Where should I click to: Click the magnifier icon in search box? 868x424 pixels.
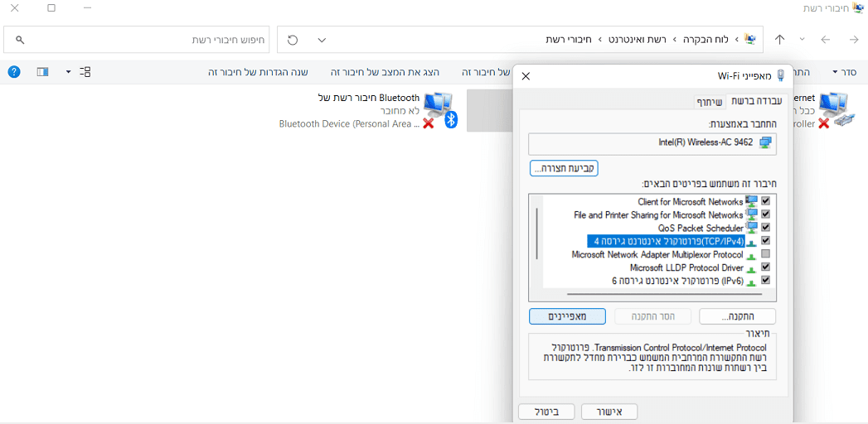(19, 41)
